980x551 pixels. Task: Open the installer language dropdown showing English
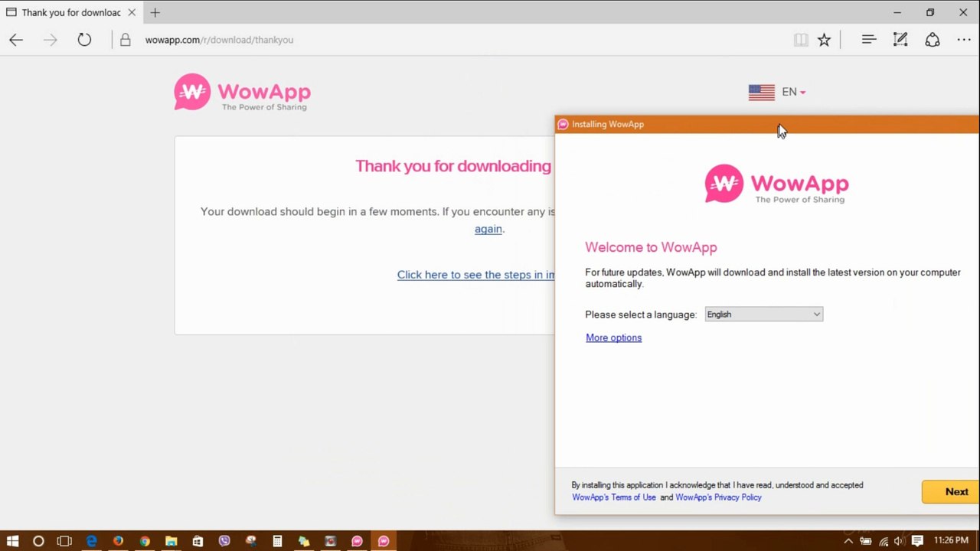764,315
